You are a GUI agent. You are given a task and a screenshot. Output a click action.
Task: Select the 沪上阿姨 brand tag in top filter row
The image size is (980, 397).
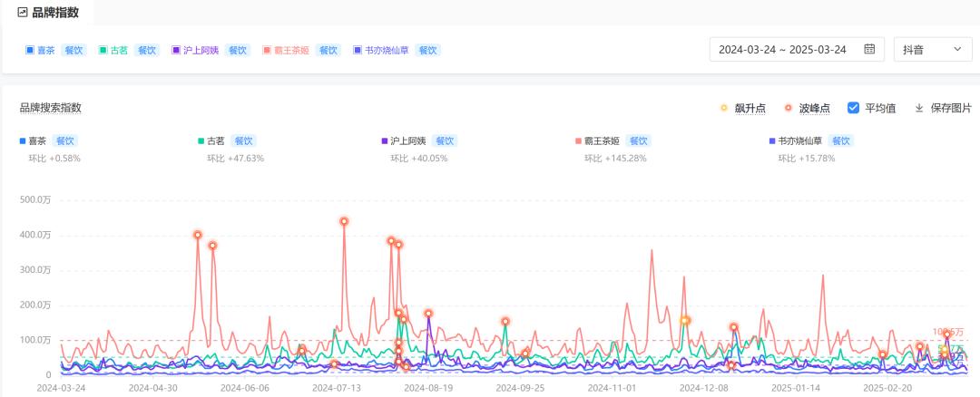coord(201,51)
